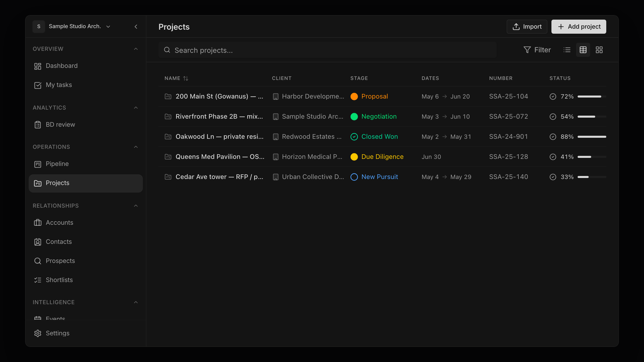
Task: Open BD review page
Action: tap(86, 125)
